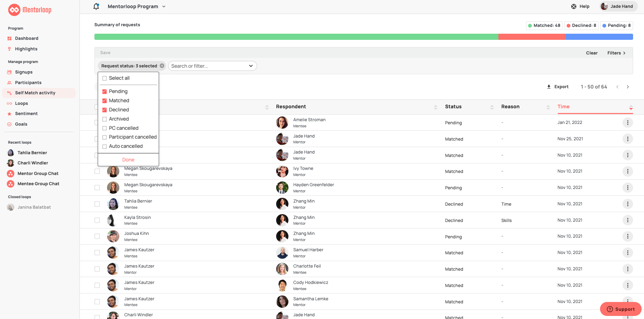Open Self Match activity page

pos(39,93)
